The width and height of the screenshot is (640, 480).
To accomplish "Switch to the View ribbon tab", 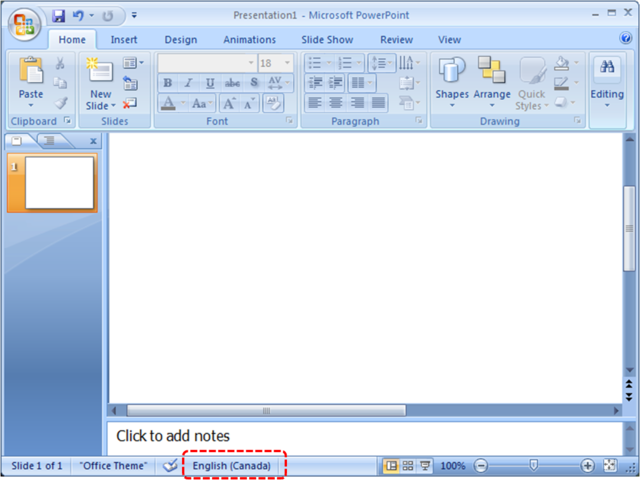I will 449,40.
